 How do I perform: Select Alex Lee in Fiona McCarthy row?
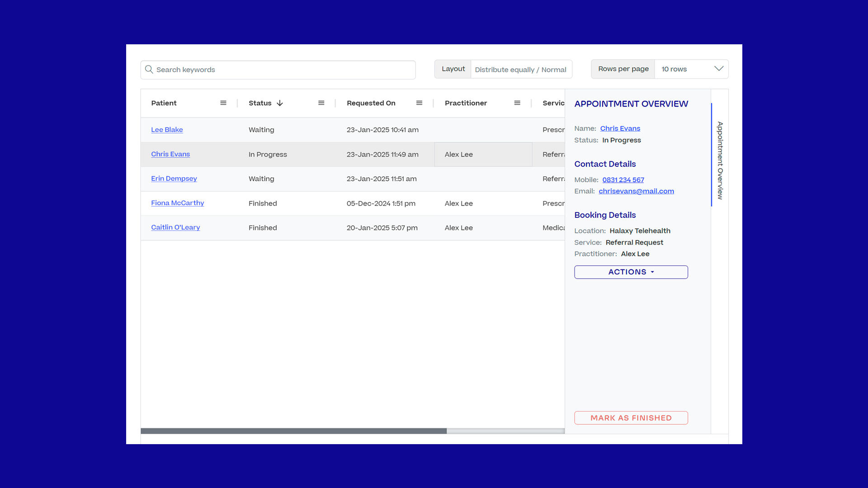point(459,203)
